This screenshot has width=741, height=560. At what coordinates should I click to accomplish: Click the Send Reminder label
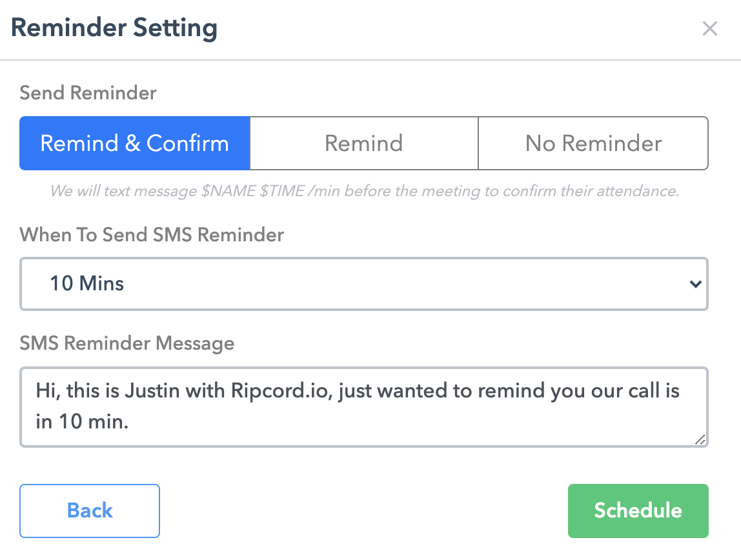(x=88, y=93)
